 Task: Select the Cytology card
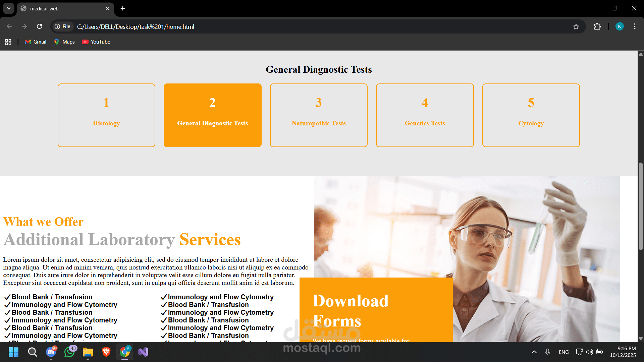tap(531, 115)
